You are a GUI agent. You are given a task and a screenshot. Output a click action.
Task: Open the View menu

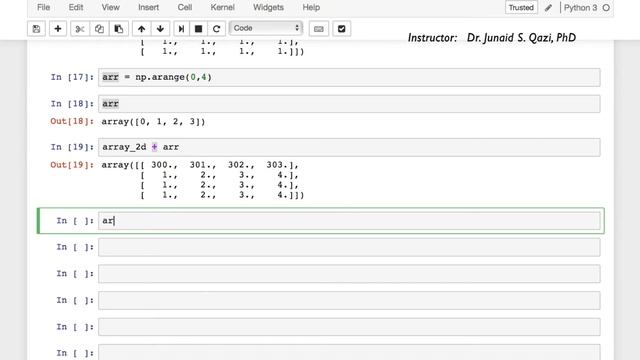coord(110,7)
